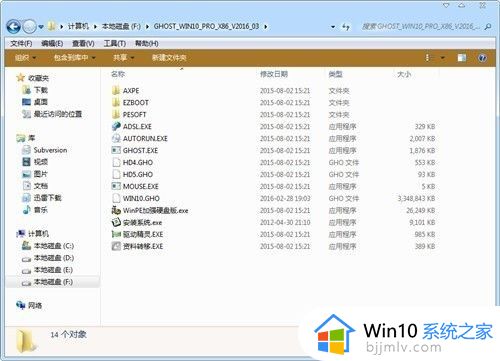
Task: Open the view options dropdown arrow
Action: click(x=443, y=58)
